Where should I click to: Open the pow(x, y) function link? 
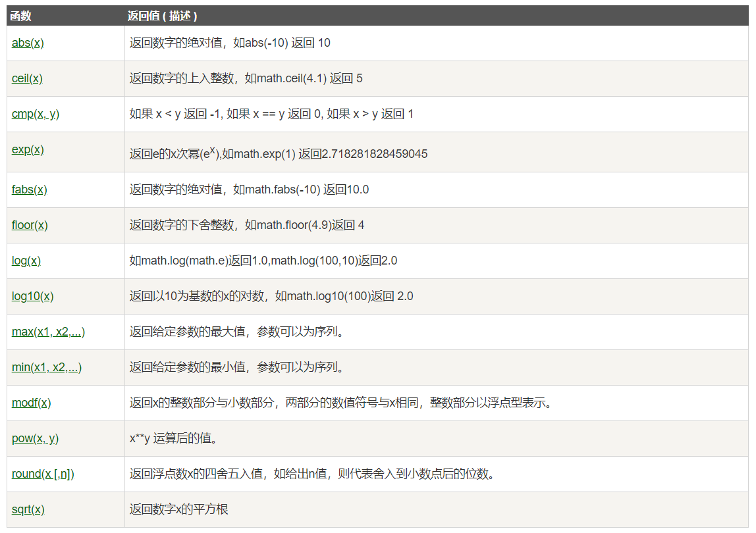[x=35, y=438]
